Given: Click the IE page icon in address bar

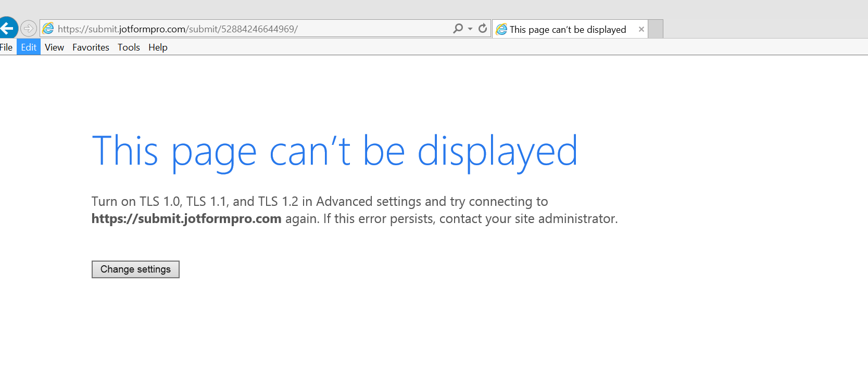Looking at the screenshot, I should point(48,29).
